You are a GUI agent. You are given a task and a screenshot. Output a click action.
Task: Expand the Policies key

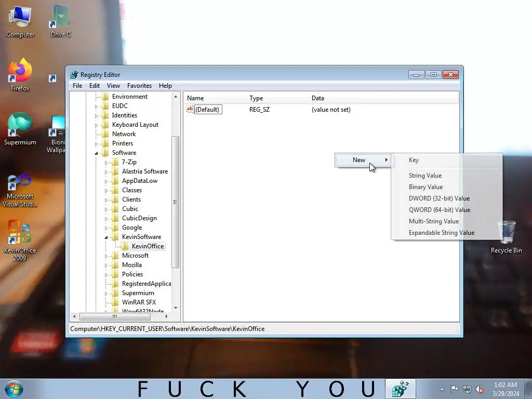point(106,275)
